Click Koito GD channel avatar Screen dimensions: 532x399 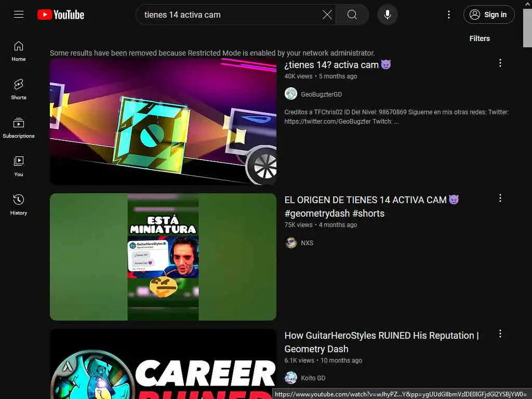pos(291,378)
